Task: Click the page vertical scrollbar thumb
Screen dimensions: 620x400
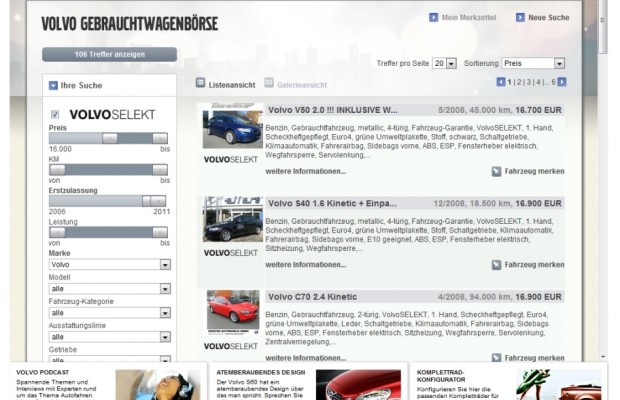Action: [x=603, y=26]
